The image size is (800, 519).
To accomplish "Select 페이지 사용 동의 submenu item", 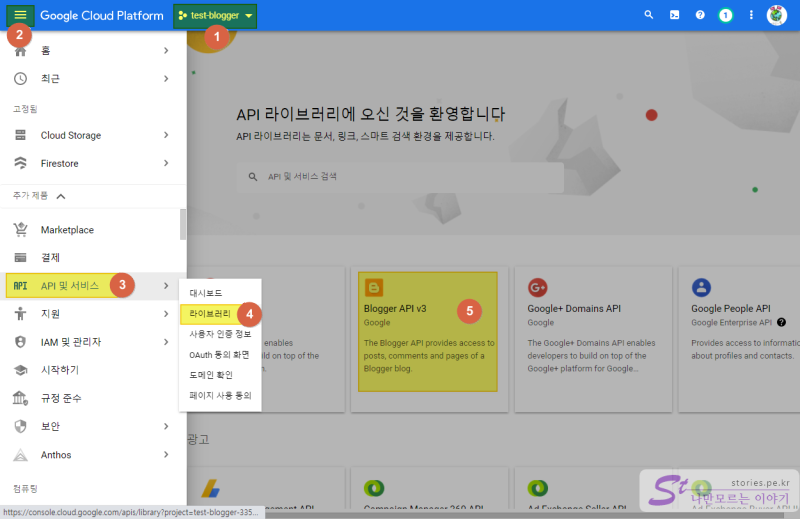I will point(220,396).
